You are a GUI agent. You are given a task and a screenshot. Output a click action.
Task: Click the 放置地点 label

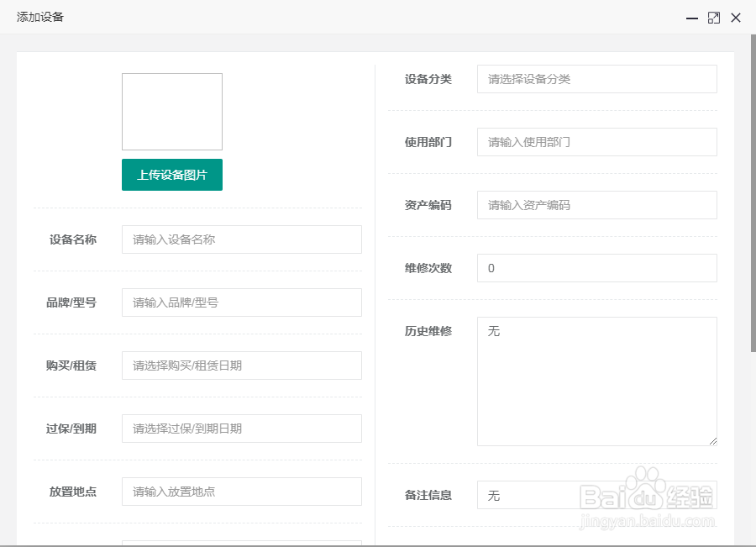coord(73,492)
